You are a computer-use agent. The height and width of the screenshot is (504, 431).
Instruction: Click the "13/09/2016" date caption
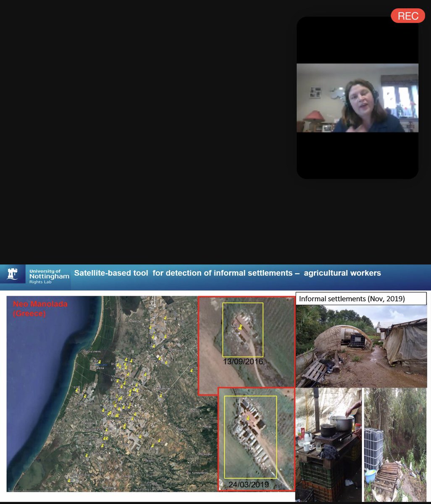pos(243,362)
